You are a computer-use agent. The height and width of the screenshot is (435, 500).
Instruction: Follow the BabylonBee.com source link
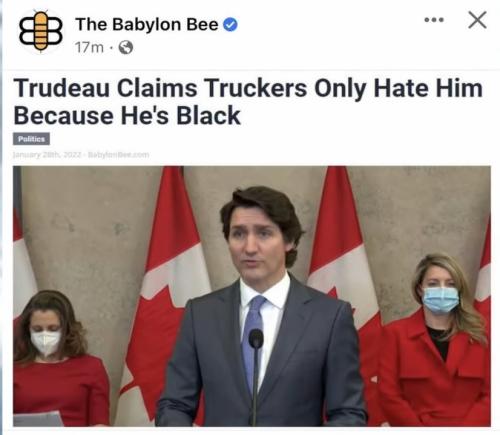click(118, 155)
